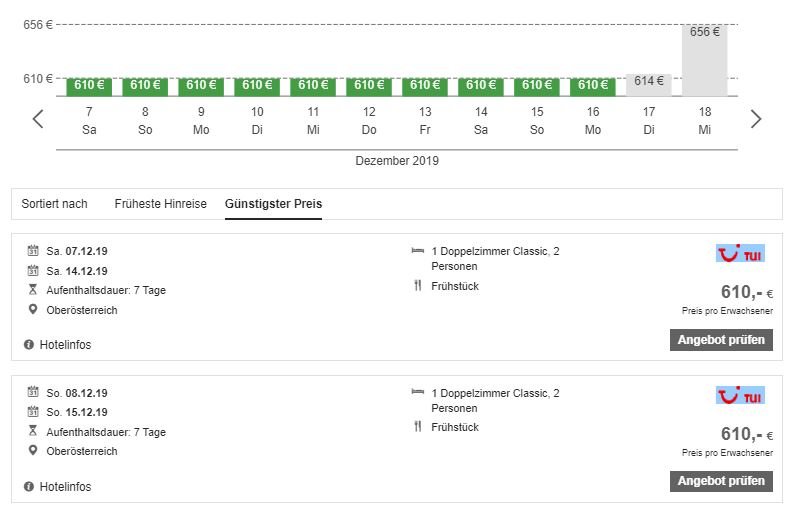791x510 pixels.
Task: Click the TUI logo in first offer
Action: (740, 254)
